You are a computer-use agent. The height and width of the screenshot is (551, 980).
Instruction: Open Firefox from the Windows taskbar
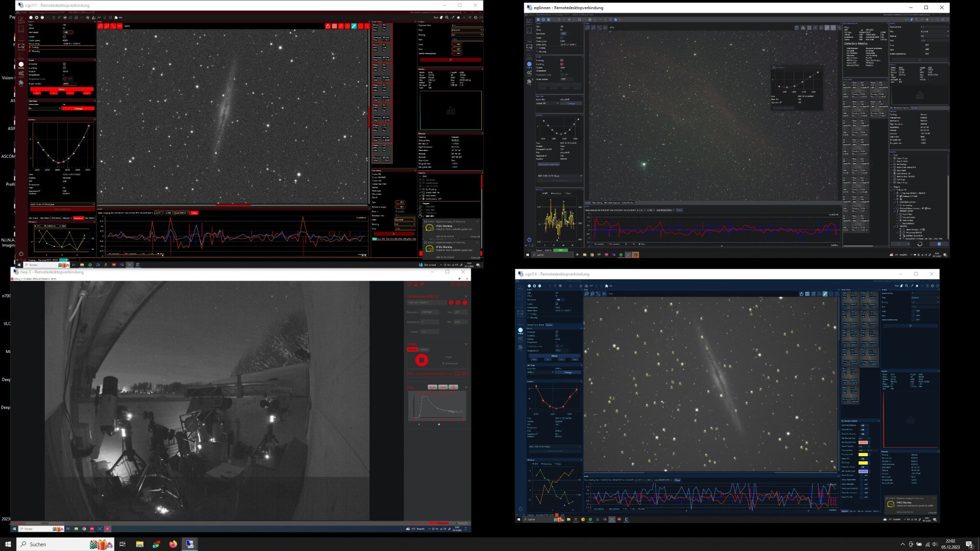173,544
